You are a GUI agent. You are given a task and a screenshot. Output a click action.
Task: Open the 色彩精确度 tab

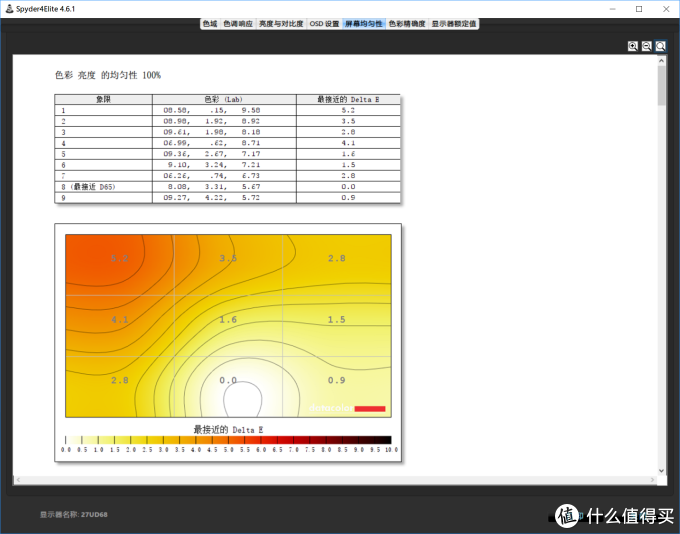[407, 24]
